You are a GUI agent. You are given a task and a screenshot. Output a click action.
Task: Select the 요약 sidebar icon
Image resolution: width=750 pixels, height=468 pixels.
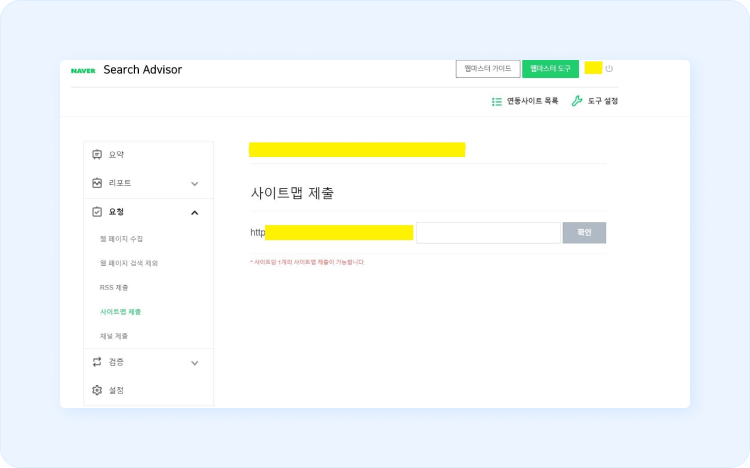[x=97, y=155]
